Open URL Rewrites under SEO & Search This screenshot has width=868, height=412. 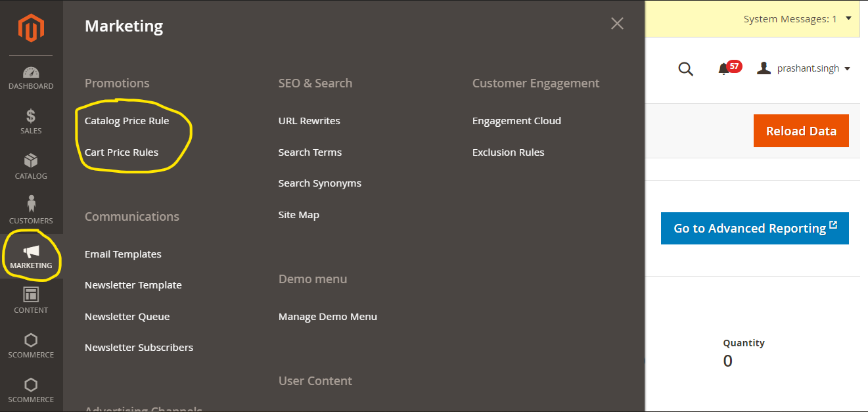(x=309, y=120)
